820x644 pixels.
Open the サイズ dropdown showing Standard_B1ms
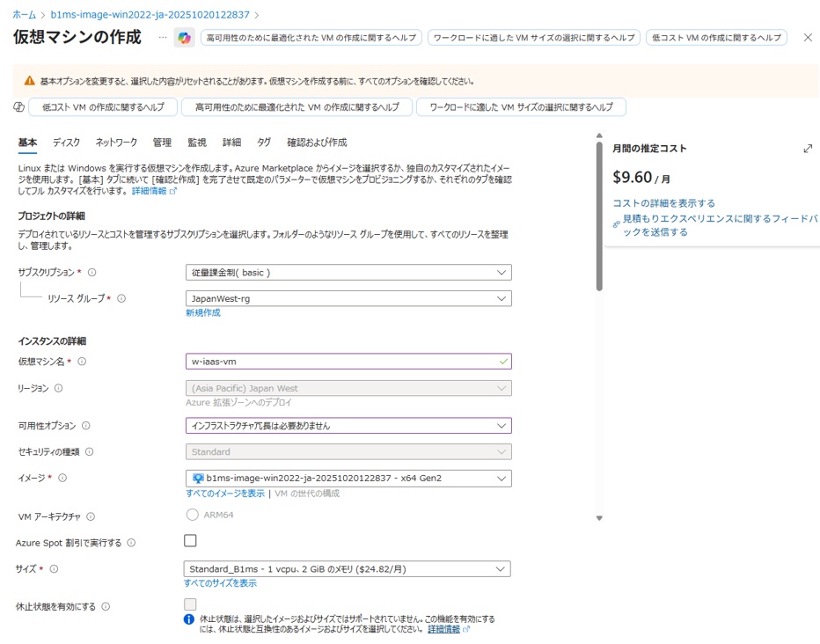[x=348, y=569]
